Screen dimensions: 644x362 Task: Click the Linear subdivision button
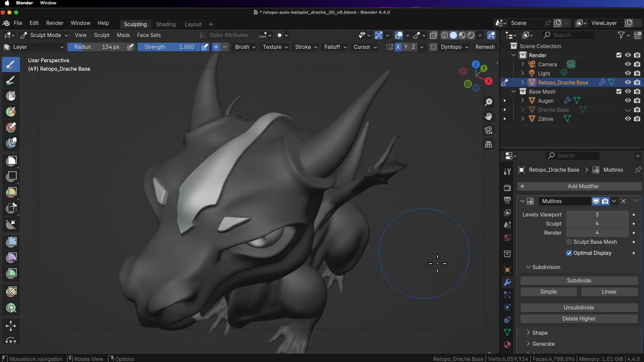pyautogui.click(x=609, y=292)
